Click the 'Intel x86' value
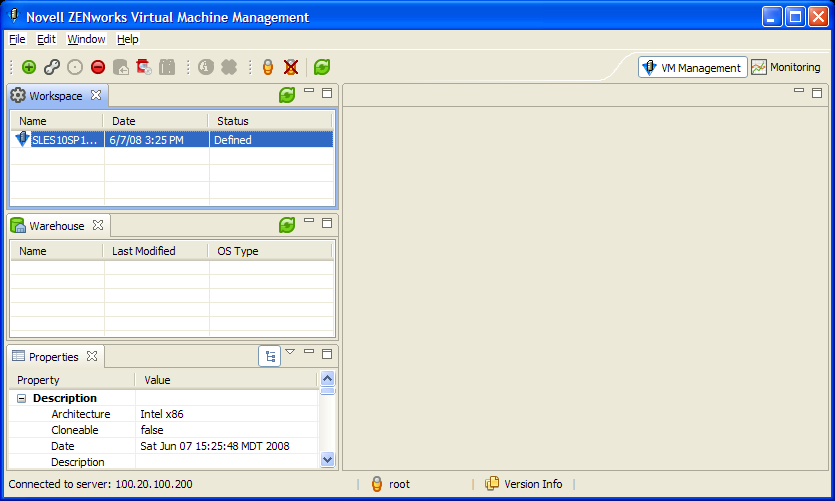Image resolution: width=835 pixels, height=501 pixels. (162, 414)
